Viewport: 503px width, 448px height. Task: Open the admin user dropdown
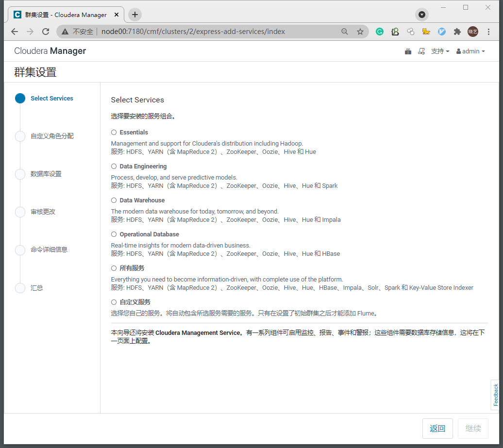pyautogui.click(x=470, y=51)
